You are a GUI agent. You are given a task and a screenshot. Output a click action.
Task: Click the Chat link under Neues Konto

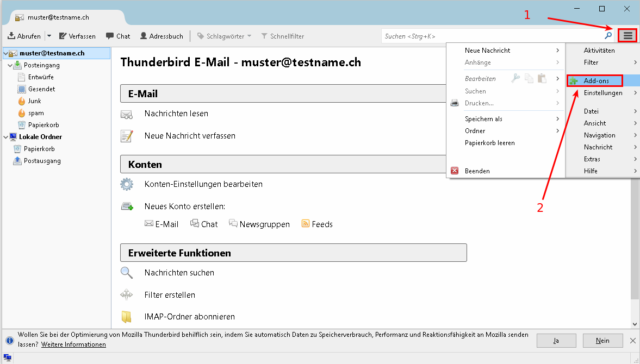(204, 224)
